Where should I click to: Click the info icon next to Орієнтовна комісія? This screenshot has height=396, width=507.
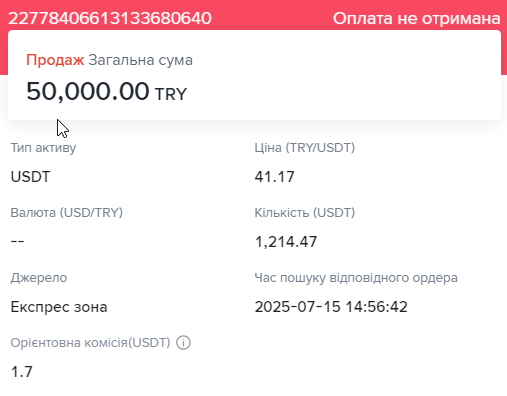pos(183,343)
